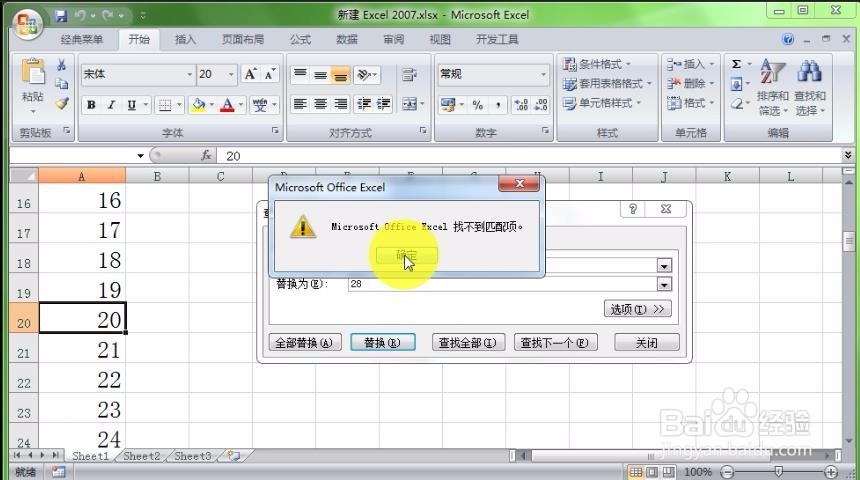Open Sort and Filter menu
860x480 pixels.
pyautogui.click(x=773, y=88)
